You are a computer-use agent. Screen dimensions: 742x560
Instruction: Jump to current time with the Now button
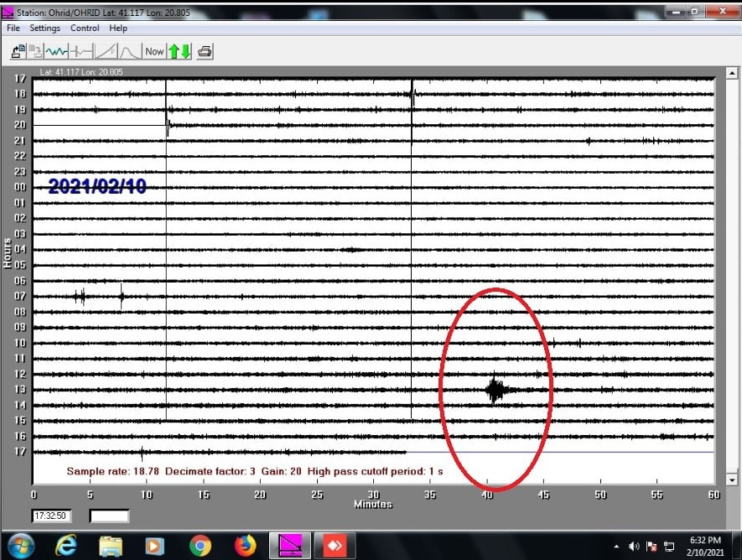[153, 51]
